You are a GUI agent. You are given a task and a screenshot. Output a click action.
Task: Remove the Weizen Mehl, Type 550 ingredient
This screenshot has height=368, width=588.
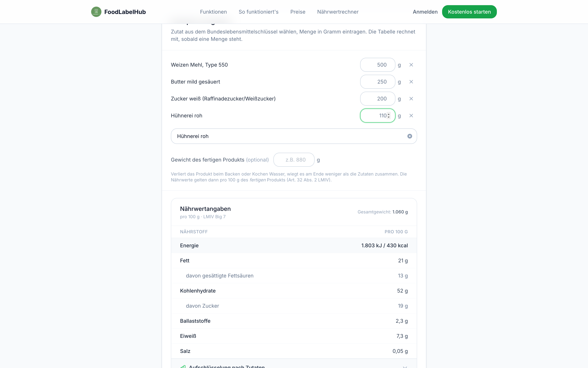[x=411, y=65]
